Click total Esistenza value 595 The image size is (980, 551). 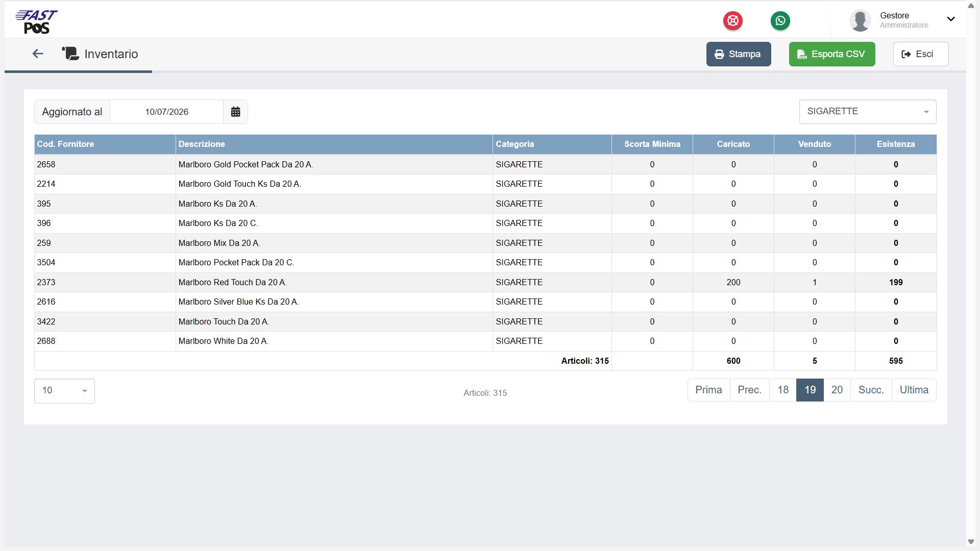pos(896,361)
